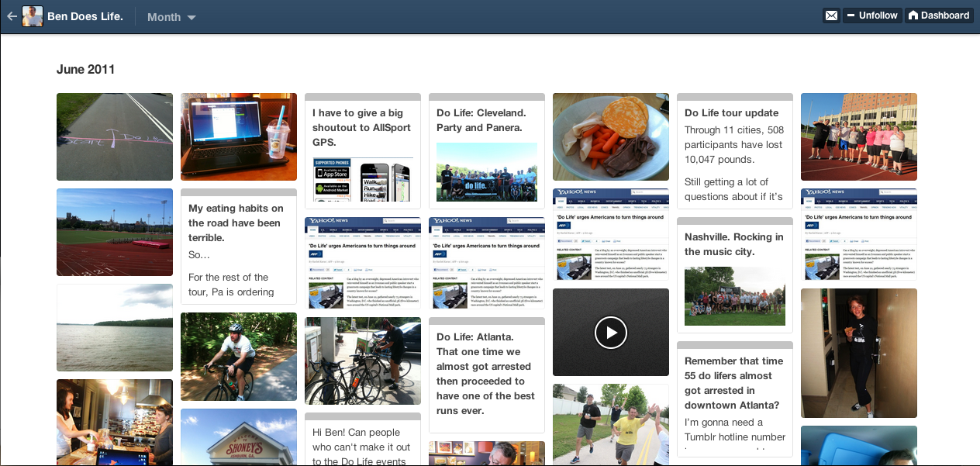The height and width of the screenshot is (466, 980).
Task: Open the Ben Does Life. blog title
Action: pos(85,16)
